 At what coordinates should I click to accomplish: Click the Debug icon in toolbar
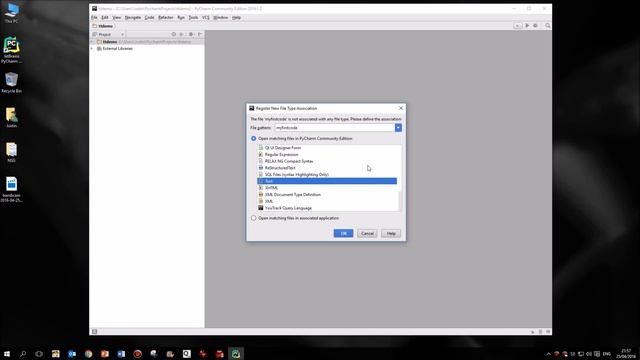coord(536,26)
